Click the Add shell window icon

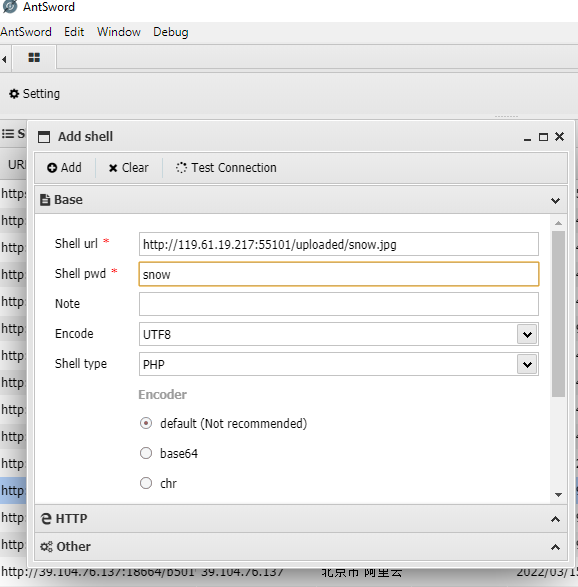tap(44, 137)
